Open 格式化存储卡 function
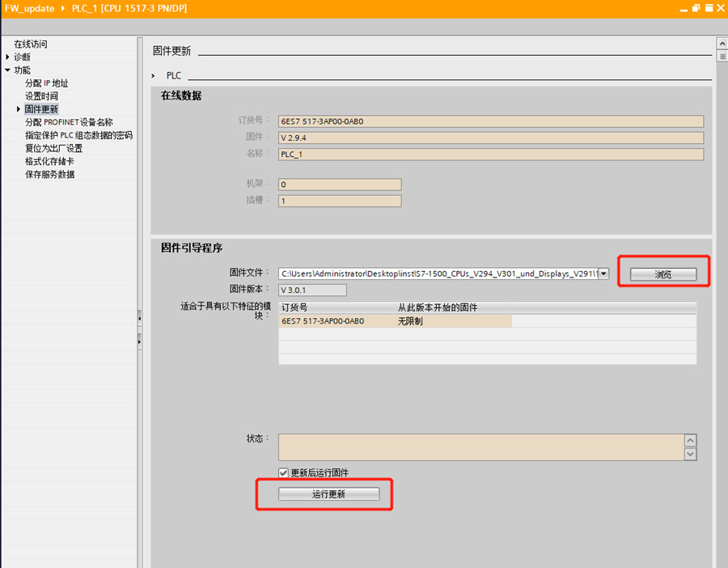 pyautogui.click(x=49, y=161)
